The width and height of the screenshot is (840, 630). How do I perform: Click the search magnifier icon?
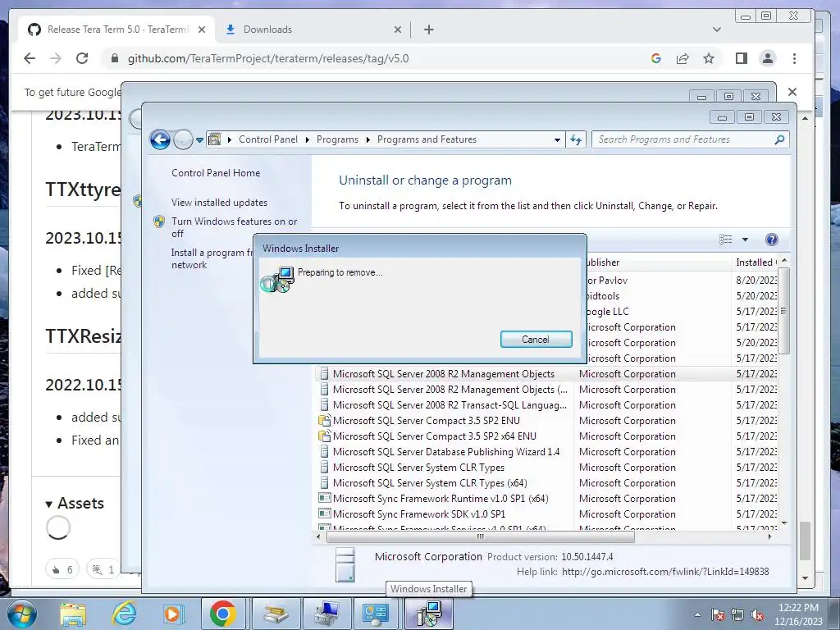779,139
